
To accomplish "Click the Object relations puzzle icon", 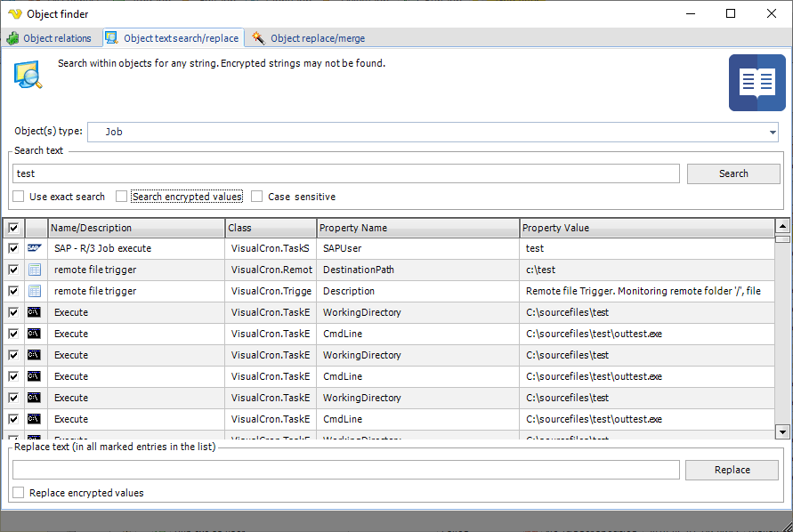I will [x=12, y=38].
